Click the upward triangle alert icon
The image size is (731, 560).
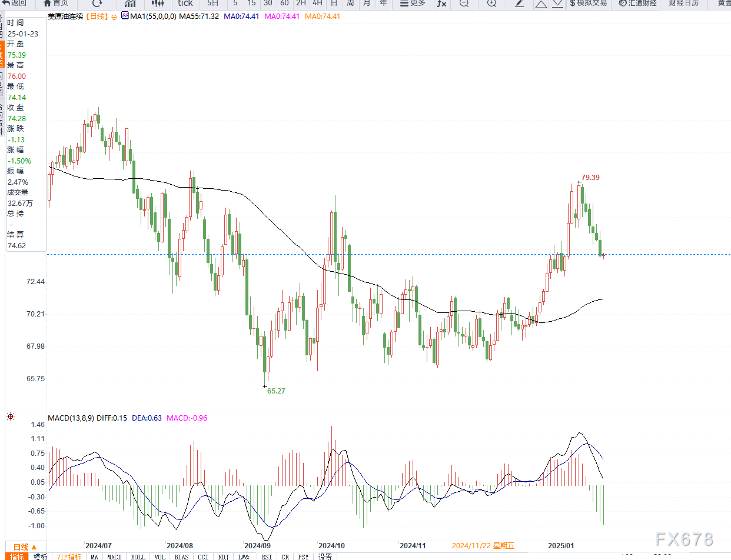point(541,4)
